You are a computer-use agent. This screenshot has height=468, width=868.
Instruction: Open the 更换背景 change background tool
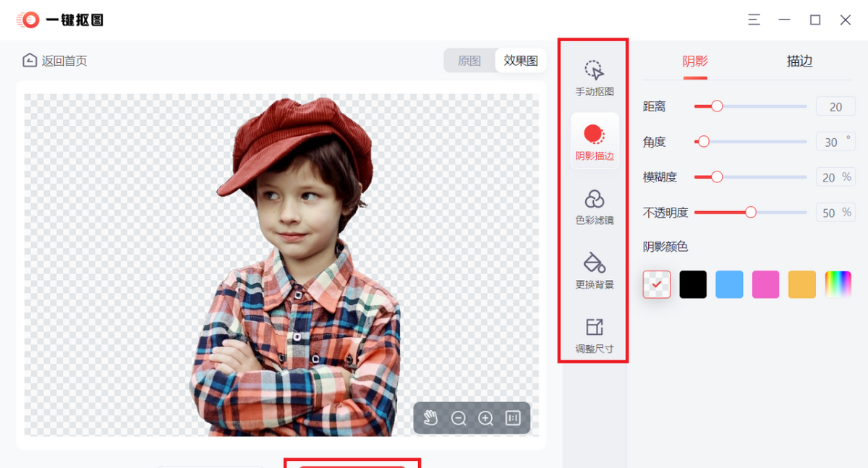click(x=595, y=271)
